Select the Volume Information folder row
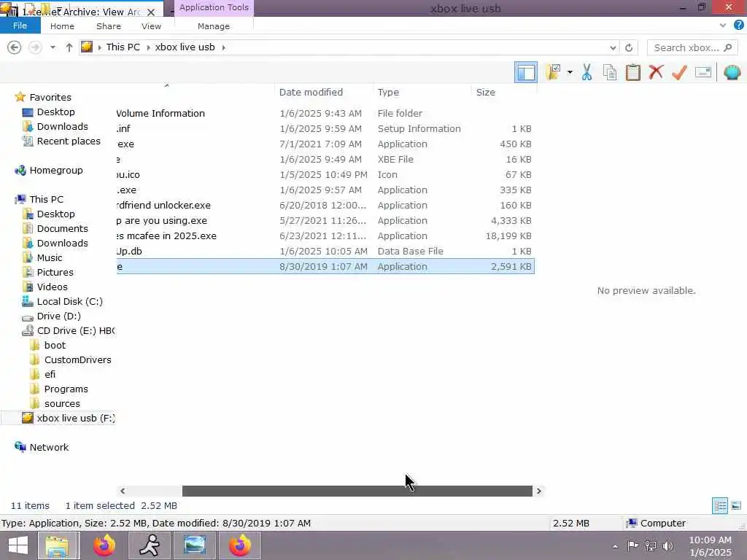747x560 pixels. (x=325, y=113)
